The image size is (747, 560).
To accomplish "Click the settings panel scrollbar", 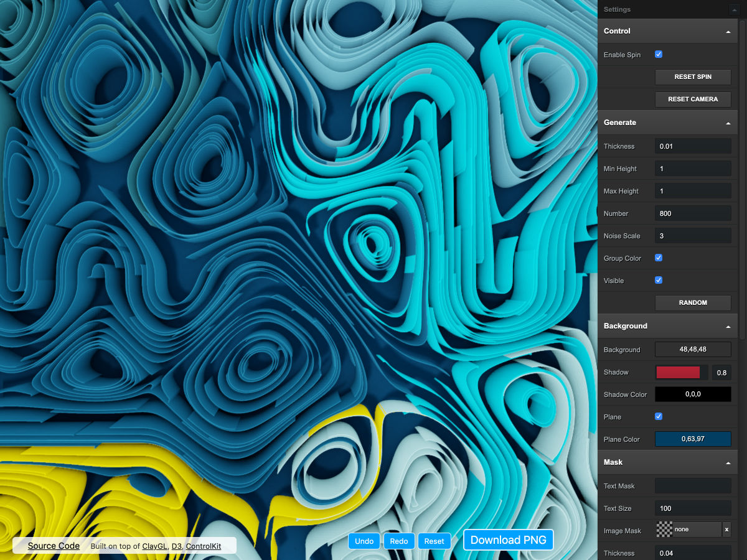I will click(x=743, y=179).
